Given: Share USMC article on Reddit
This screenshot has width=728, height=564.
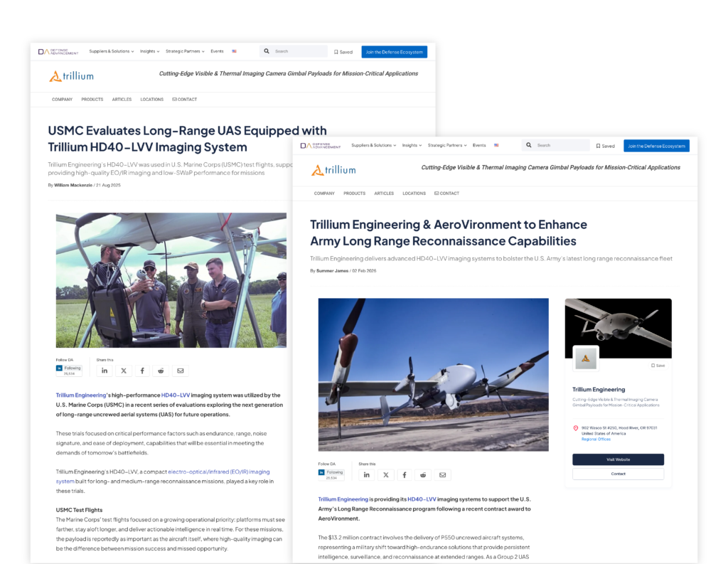Looking at the screenshot, I should pyautogui.click(x=161, y=371).
